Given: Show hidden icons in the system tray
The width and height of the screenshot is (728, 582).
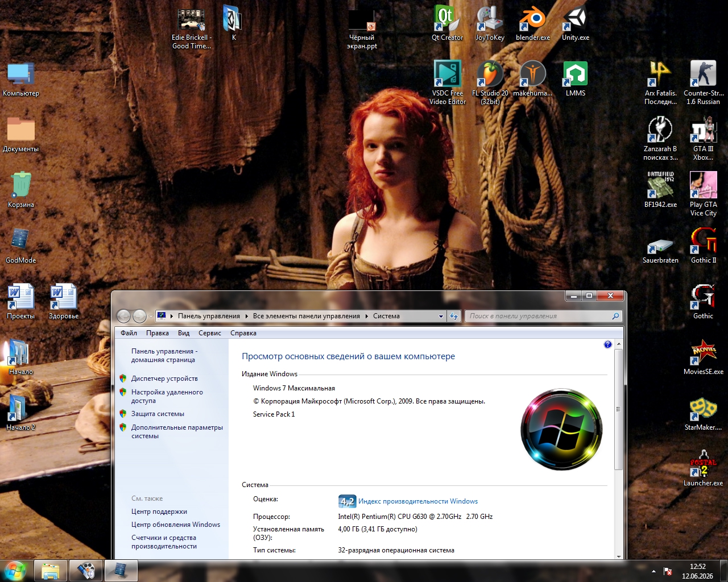Looking at the screenshot, I should (x=653, y=571).
